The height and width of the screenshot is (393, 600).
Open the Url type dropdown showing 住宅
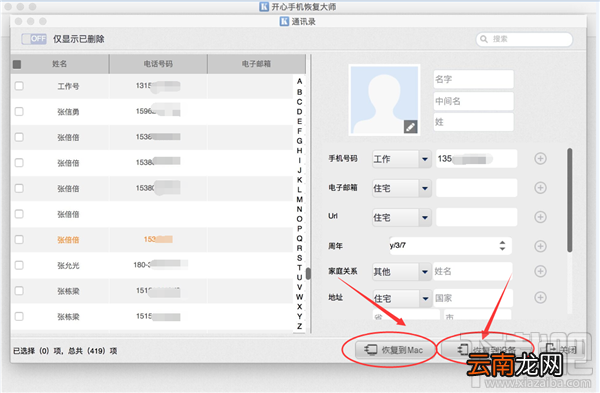[x=402, y=217]
